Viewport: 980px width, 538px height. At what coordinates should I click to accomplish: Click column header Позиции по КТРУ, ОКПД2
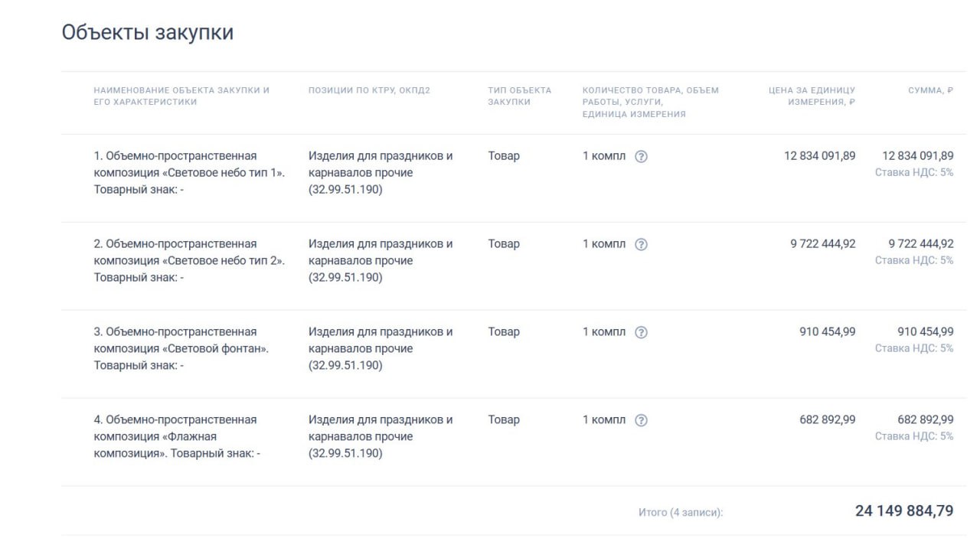pyautogui.click(x=369, y=90)
